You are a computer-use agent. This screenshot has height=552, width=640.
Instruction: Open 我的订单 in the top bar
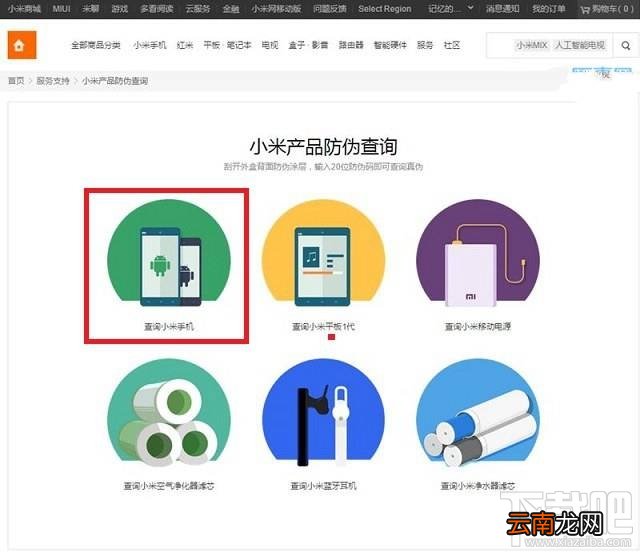549,9
